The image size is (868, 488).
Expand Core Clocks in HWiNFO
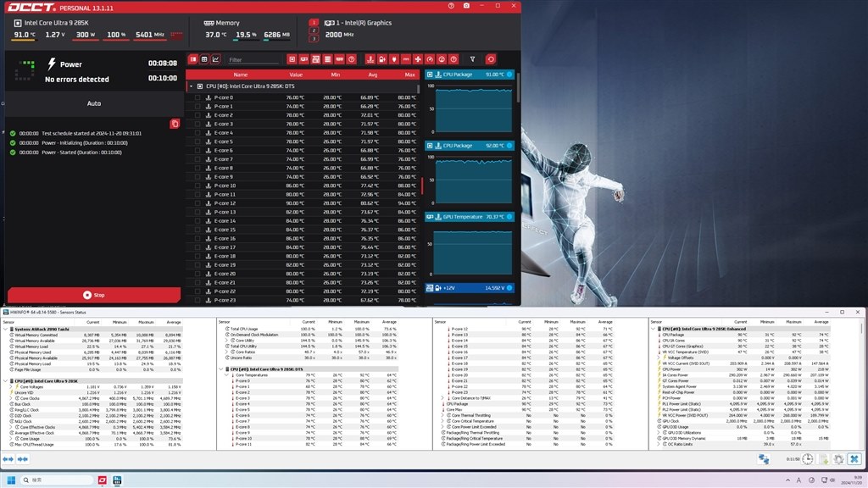(x=10, y=398)
